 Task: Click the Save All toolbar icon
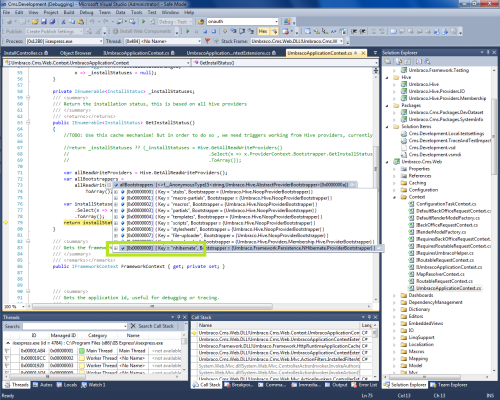(x=52, y=22)
